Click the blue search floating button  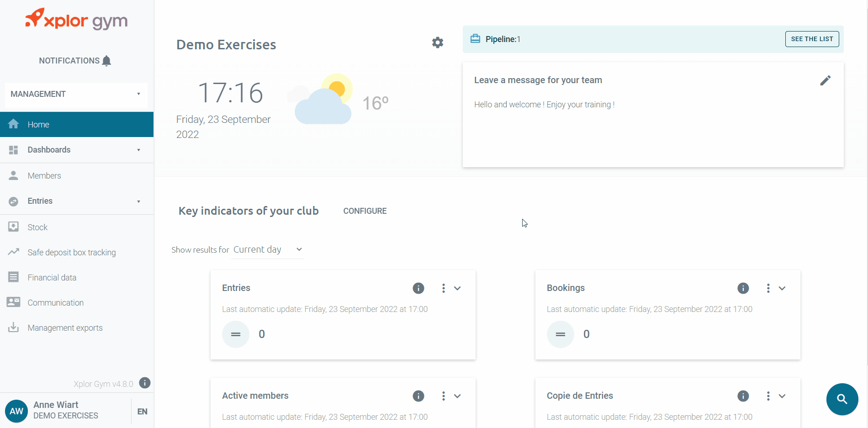click(x=842, y=399)
